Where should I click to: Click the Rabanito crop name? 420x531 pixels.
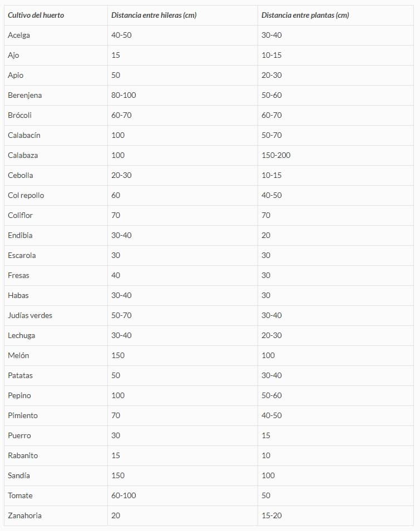23,455
